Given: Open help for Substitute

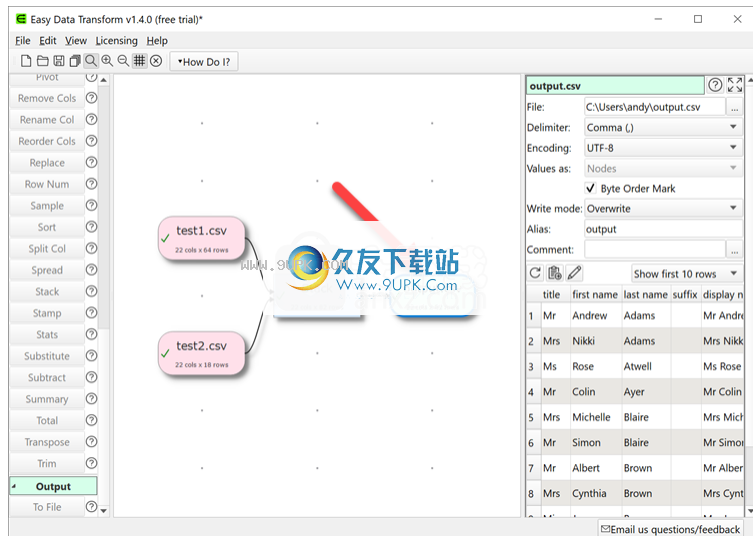Looking at the screenshot, I should 91,355.
